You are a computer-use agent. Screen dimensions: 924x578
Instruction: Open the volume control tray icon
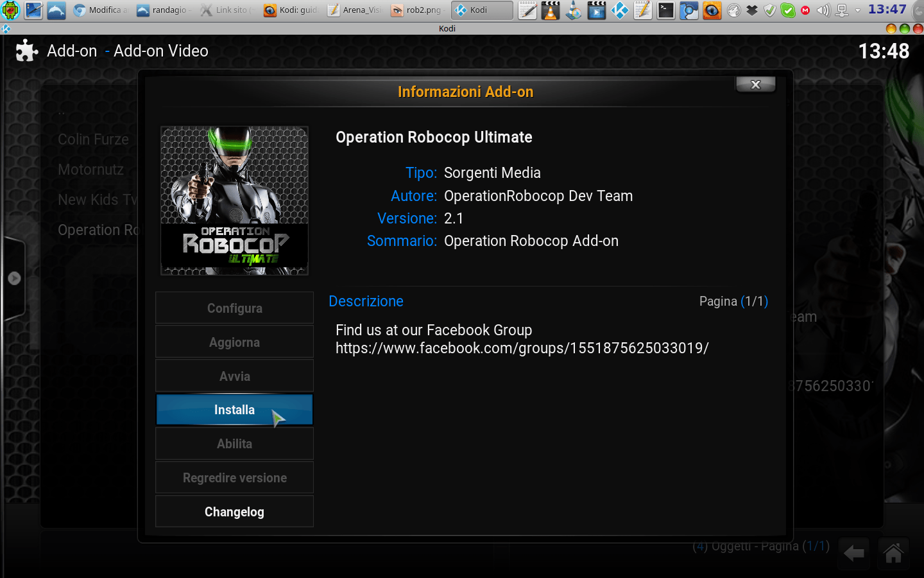[x=823, y=10]
